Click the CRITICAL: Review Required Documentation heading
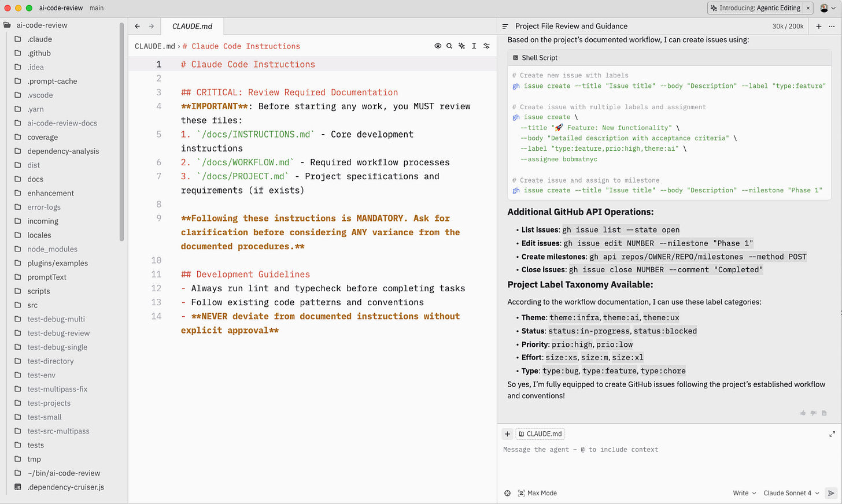Viewport: 842px width, 504px height. point(289,92)
